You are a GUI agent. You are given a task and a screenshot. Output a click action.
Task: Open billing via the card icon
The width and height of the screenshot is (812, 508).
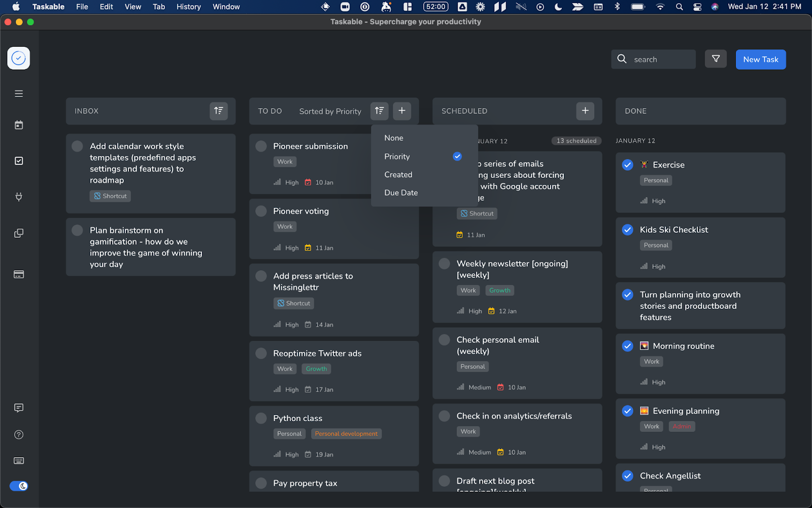(19, 274)
